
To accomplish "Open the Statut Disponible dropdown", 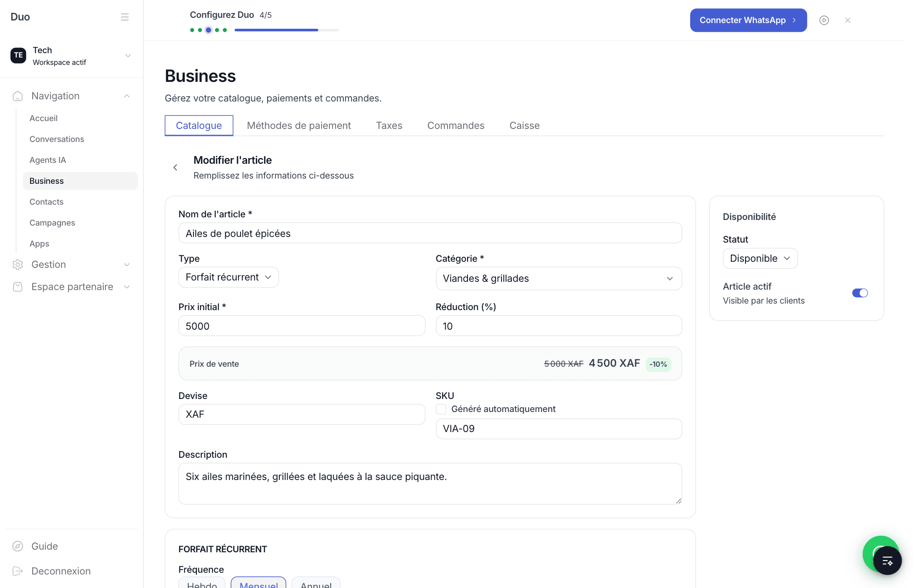I will (x=760, y=258).
